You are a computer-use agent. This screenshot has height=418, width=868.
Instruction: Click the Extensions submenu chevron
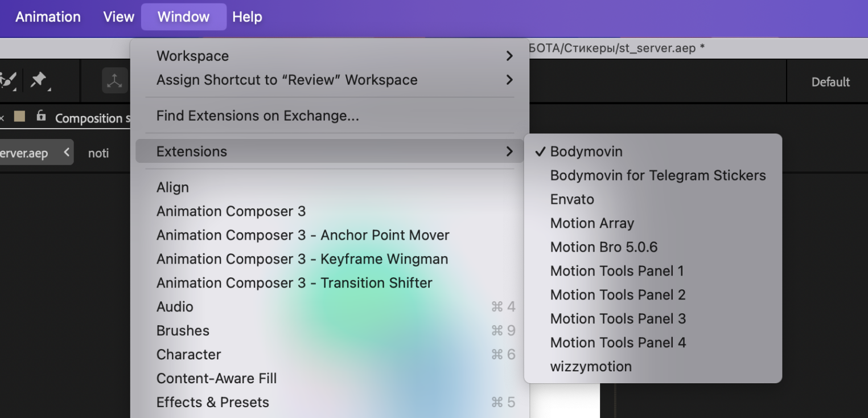[x=509, y=151]
